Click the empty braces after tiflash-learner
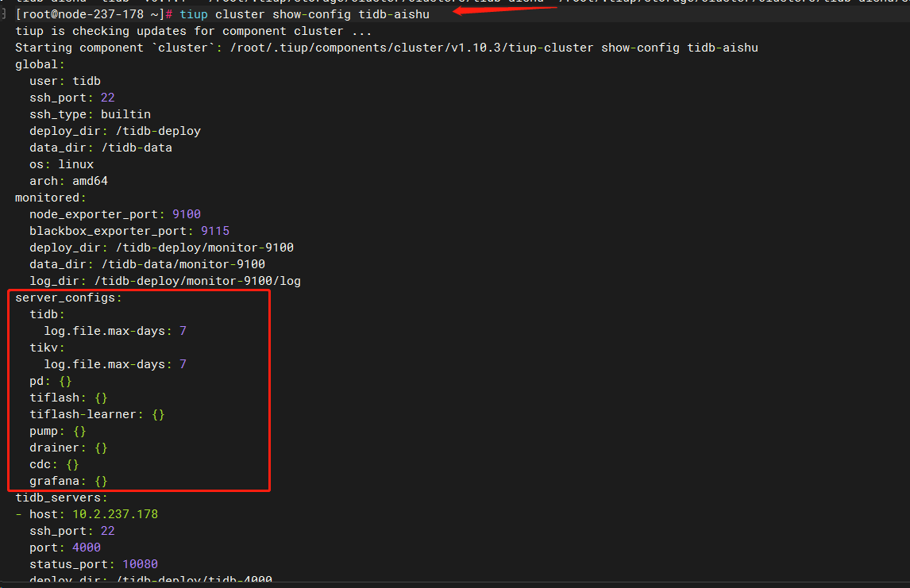The width and height of the screenshot is (910, 588). [158, 414]
